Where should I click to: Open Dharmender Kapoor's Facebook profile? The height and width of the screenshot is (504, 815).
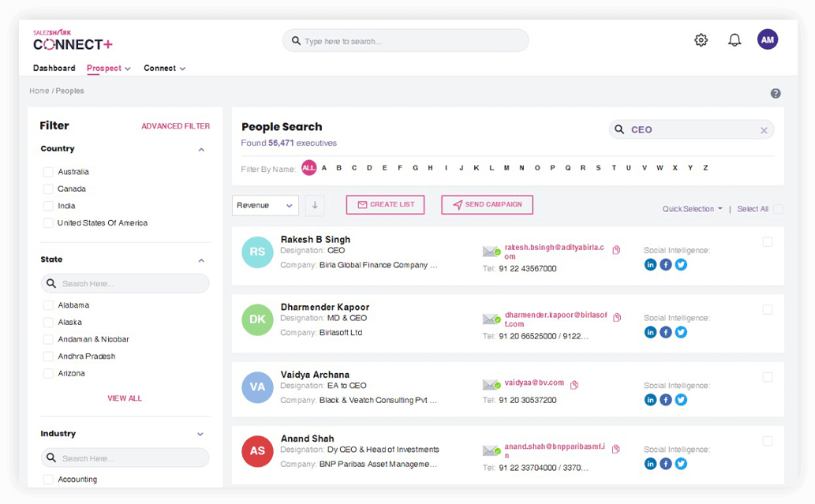pyautogui.click(x=666, y=332)
